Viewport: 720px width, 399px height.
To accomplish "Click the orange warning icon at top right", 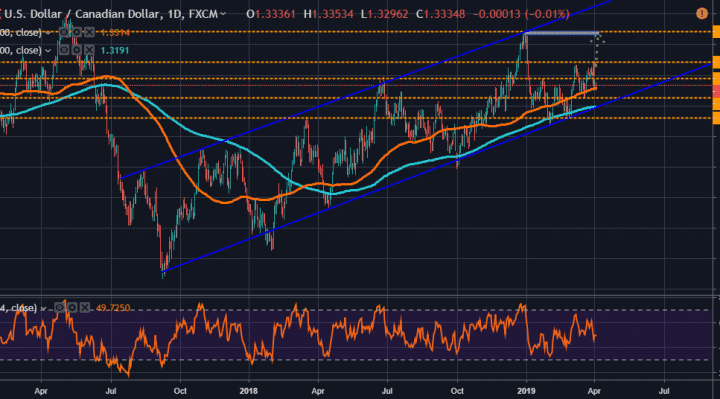I will pos(702,13).
